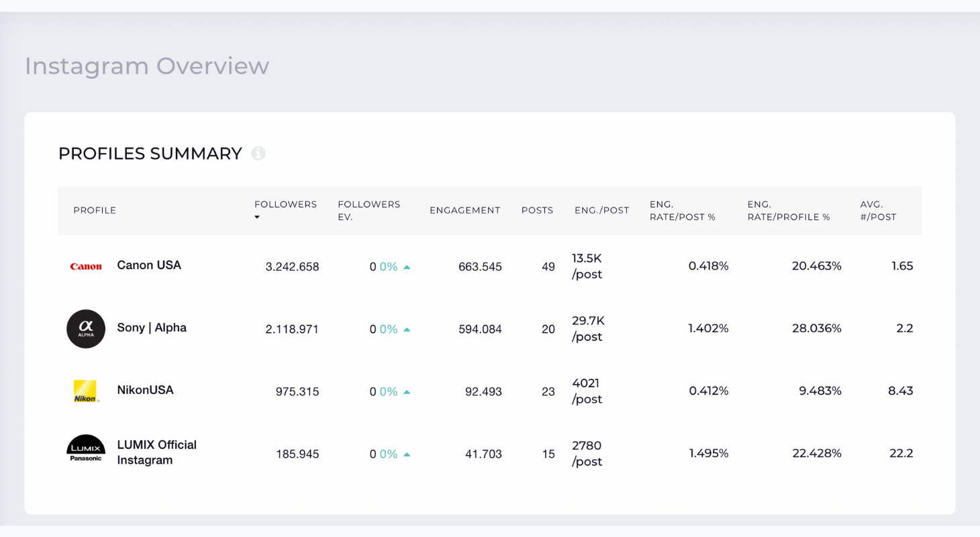Image resolution: width=980 pixels, height=537 pixels.
Task: Open the Canon USA profile name
Action: (149, 265)
